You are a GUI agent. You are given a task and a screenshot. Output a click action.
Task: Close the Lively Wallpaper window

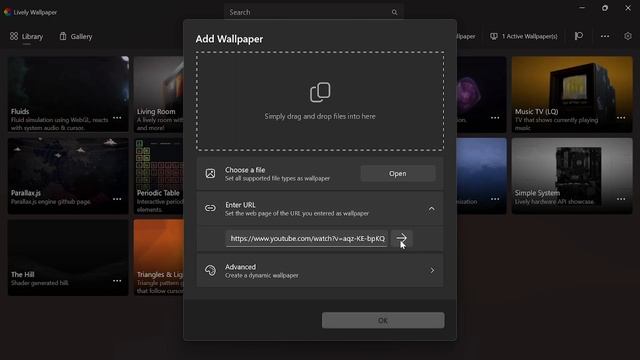click(628, 8)
